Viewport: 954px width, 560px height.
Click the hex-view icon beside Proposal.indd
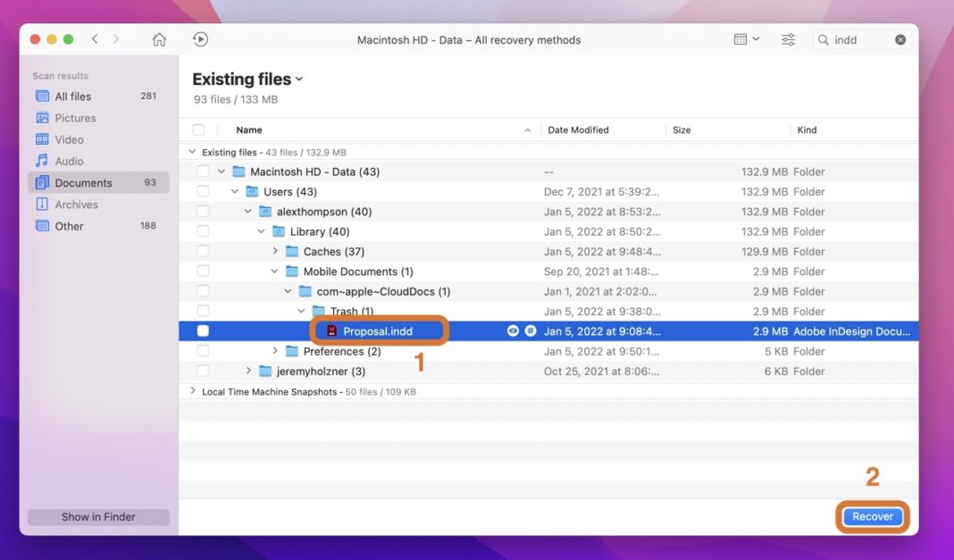tap(531, 330)
